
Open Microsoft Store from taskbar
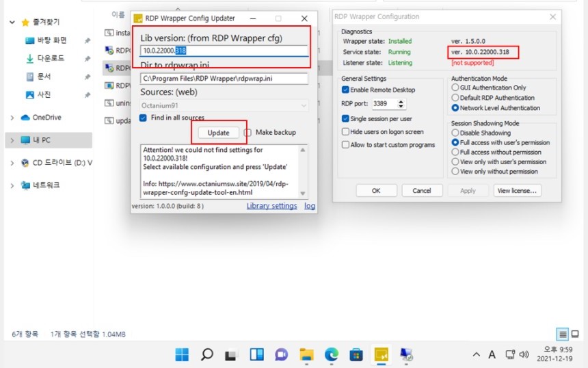[x=356, y=354]
